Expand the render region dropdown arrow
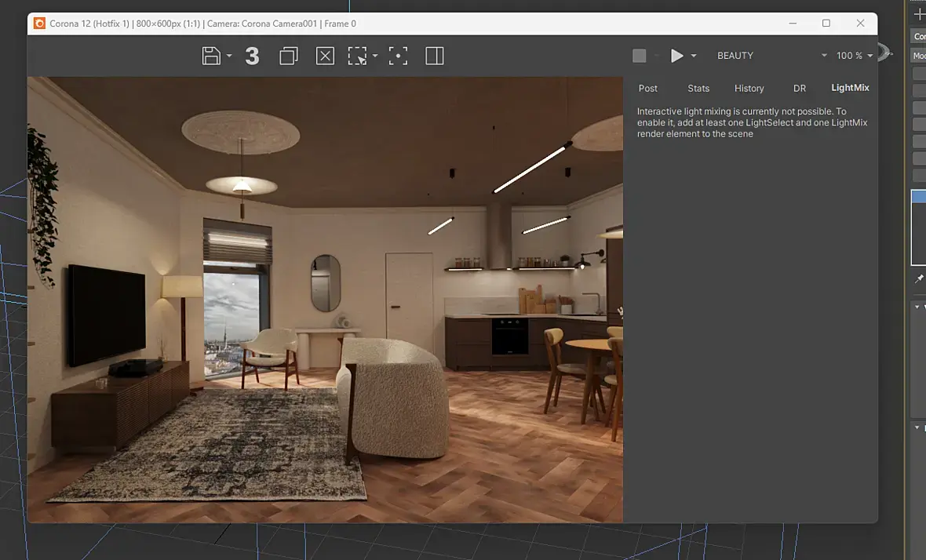 [376, 56]
